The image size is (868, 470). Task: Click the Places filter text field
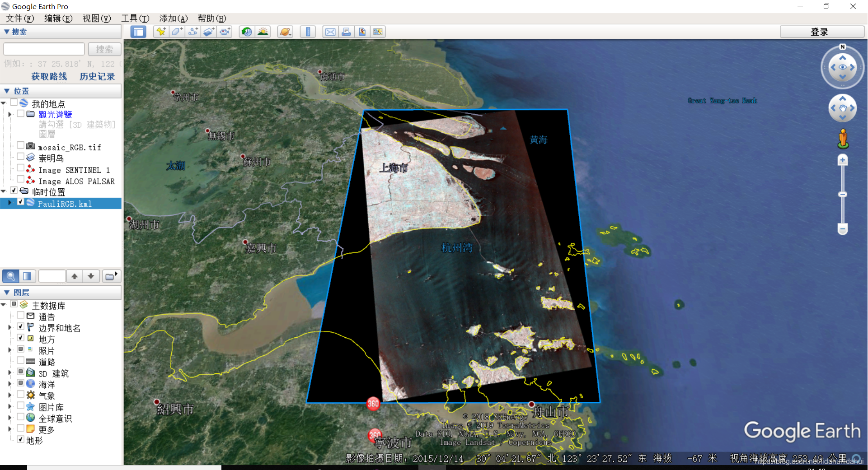[x=52, y=276]
